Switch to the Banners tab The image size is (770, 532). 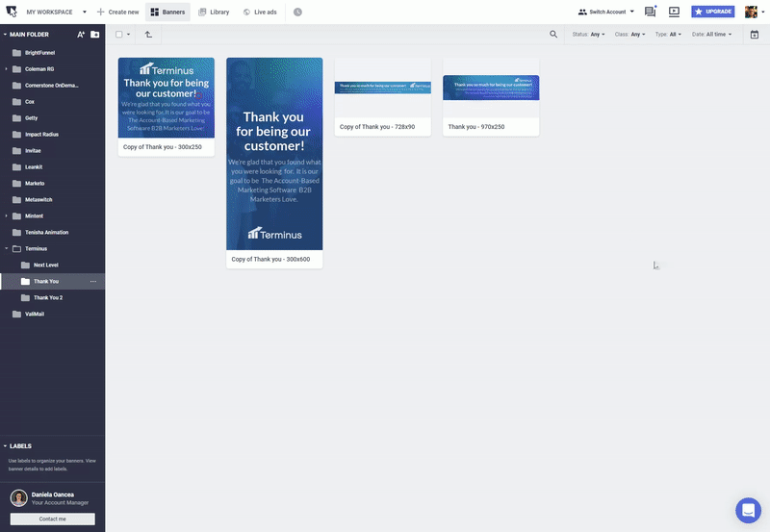(167, 12)
